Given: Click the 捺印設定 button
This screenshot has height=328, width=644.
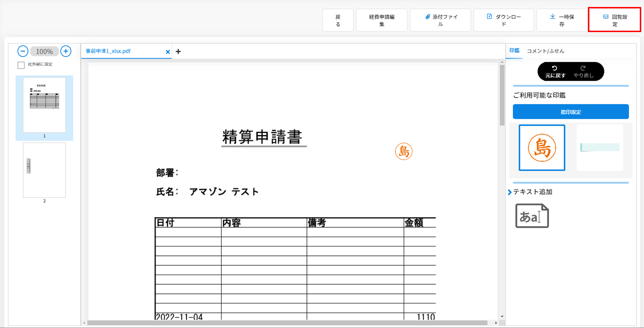Looking at the screenshot, I should coord(571,112).
